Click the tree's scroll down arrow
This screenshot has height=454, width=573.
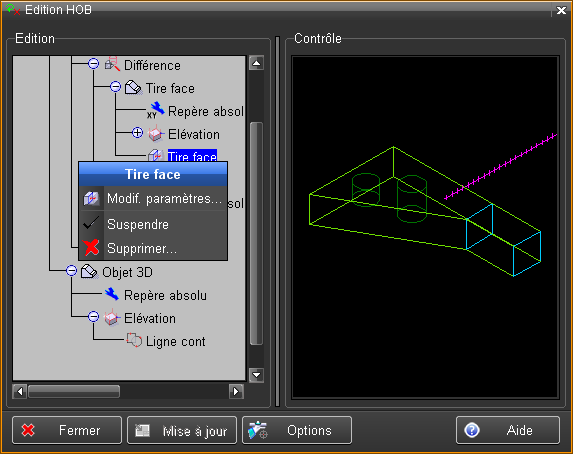pyautogui.click(x=257, y=375)
